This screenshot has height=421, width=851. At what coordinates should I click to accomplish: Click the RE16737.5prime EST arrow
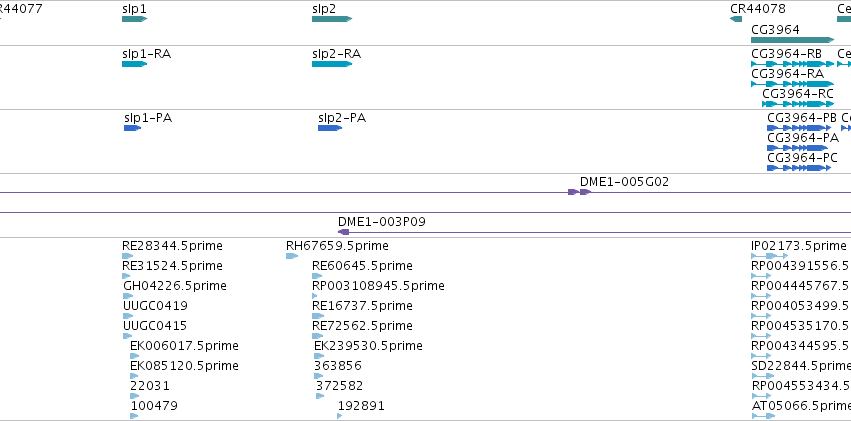coord(318,316)
